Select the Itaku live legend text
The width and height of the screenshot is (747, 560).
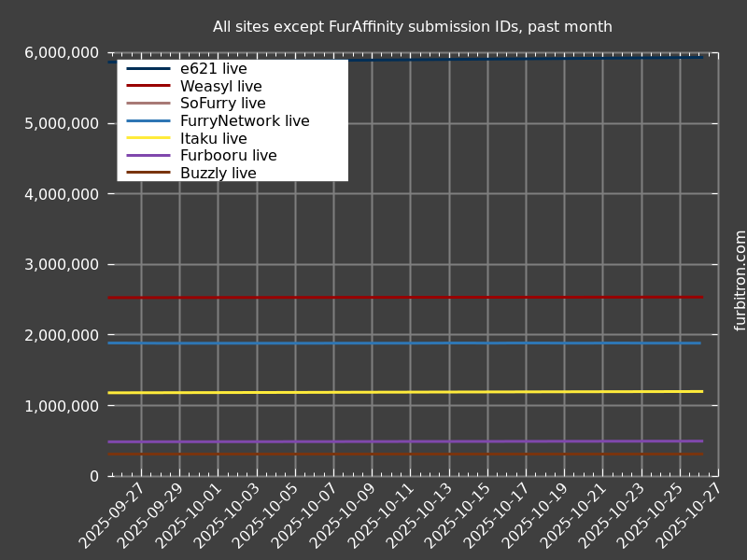coord(213,139)
